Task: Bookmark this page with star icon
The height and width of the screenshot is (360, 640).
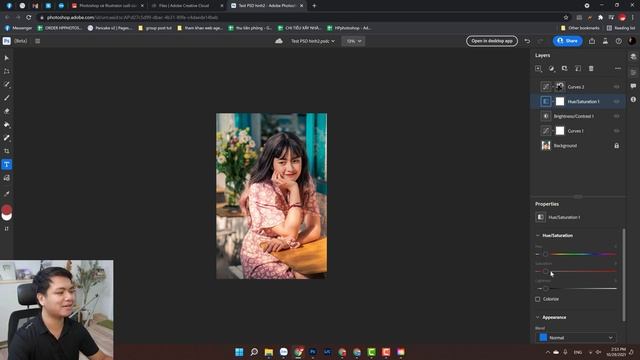Action: (x=566, y=18)
